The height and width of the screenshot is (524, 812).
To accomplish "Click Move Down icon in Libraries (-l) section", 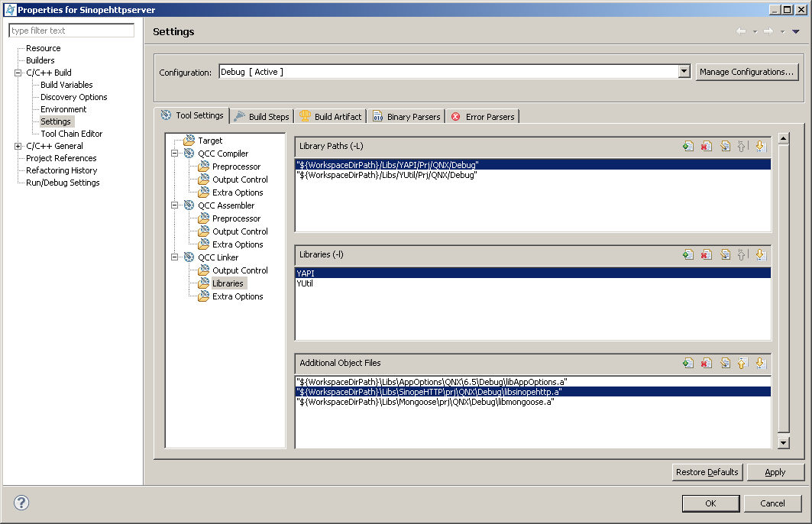I will (x=760, y=255).
